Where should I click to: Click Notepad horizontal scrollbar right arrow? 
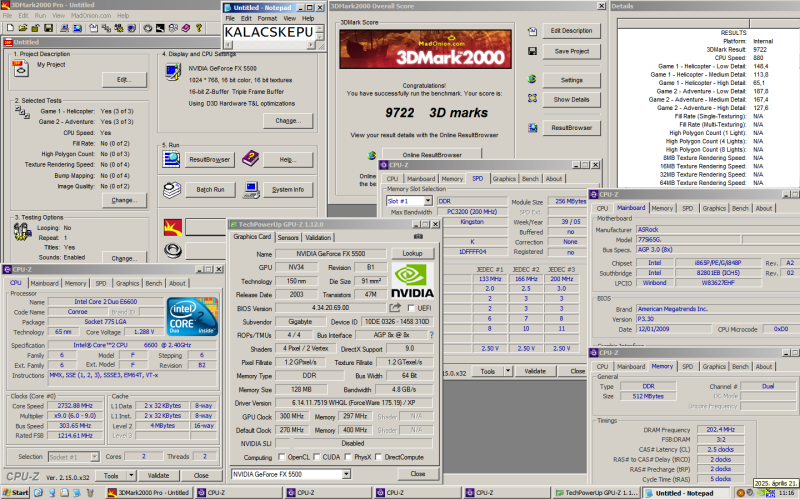click(311, 45)
